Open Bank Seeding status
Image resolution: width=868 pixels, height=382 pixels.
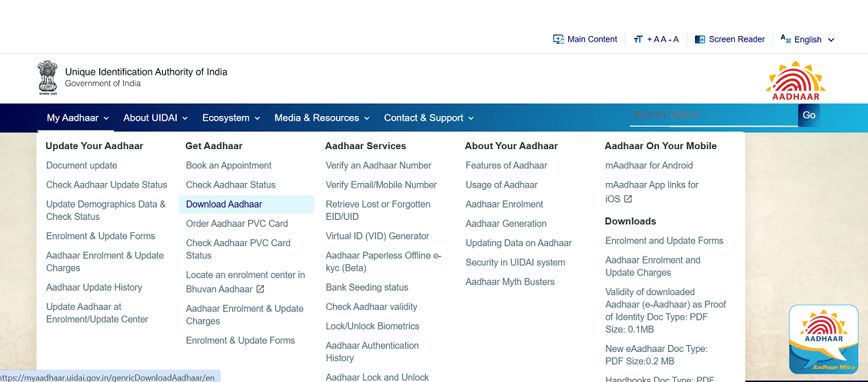(x=367, y=287)
